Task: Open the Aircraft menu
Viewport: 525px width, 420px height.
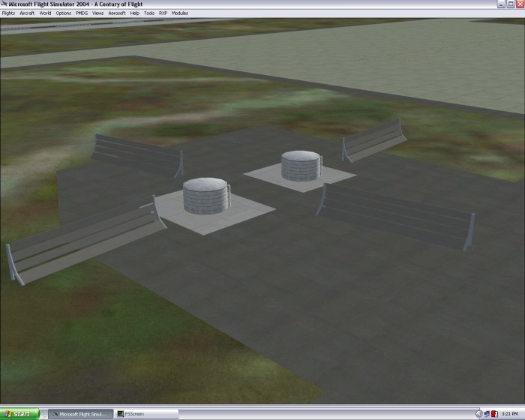Action: point(27,13)
